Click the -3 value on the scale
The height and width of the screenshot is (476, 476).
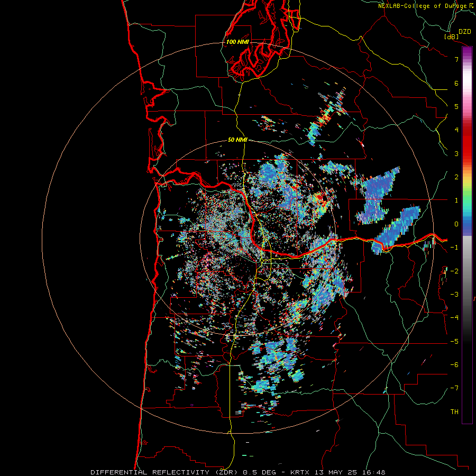tap(454, 295)
